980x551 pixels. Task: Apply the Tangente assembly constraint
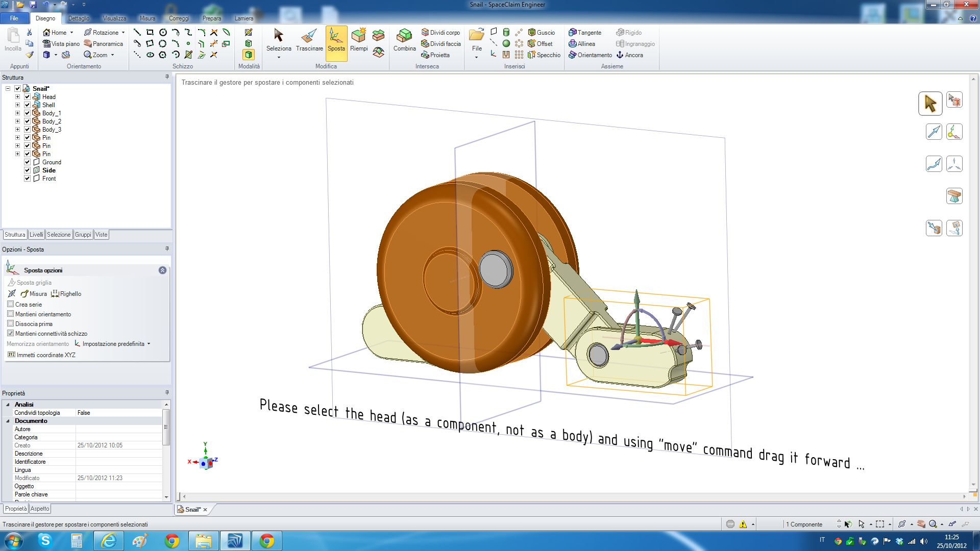click(x=585, y=32)
